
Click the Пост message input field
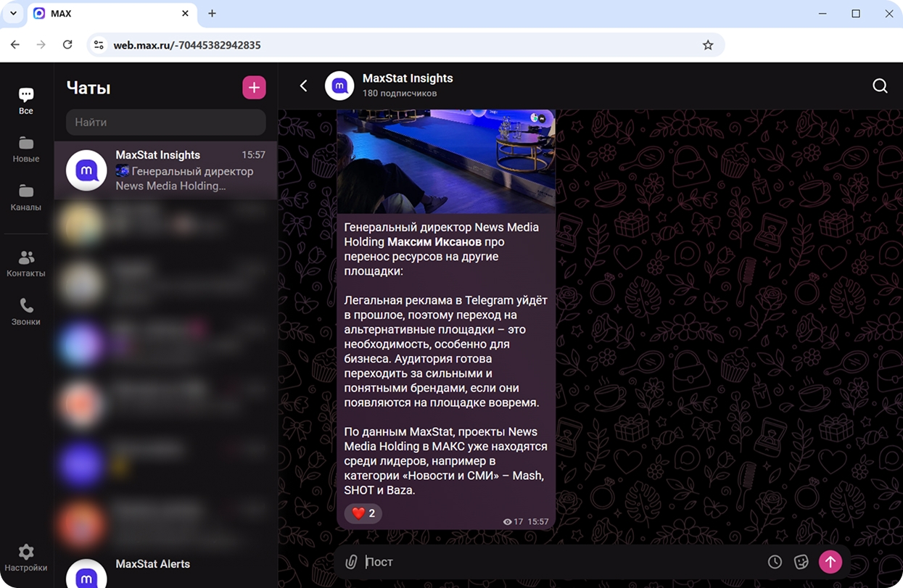click(x=562, y=562)
